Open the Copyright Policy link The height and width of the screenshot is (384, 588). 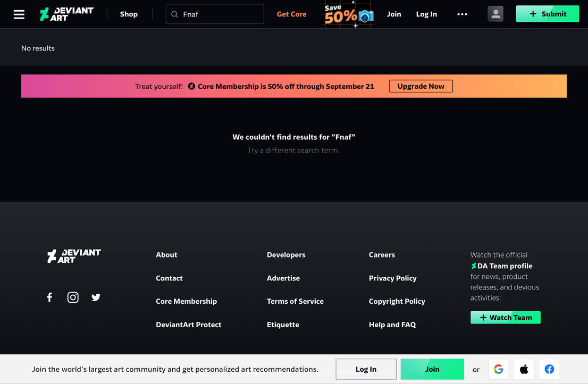397,301
